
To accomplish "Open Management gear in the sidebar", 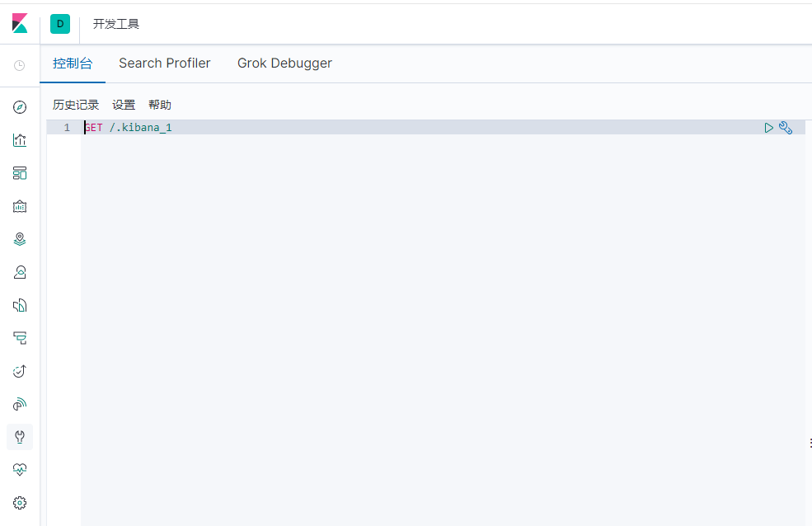I will [x=20, y=503].
